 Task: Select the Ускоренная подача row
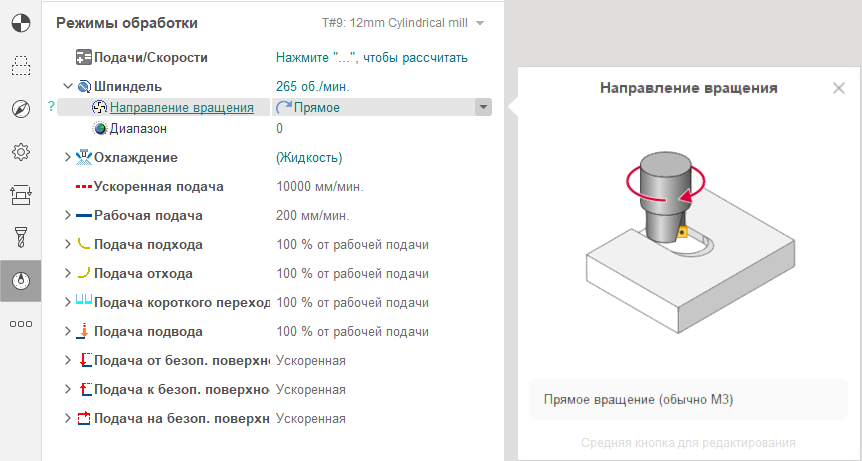[158, 186]
